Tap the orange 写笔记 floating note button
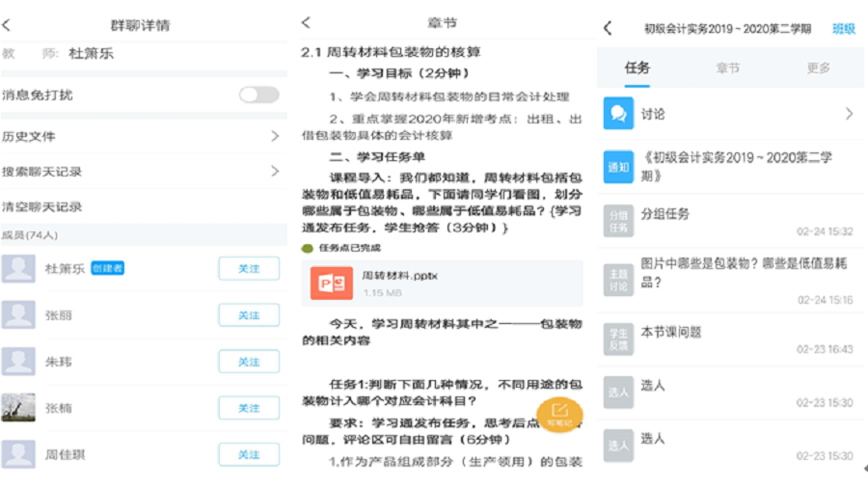 click(x=559, y=414)
